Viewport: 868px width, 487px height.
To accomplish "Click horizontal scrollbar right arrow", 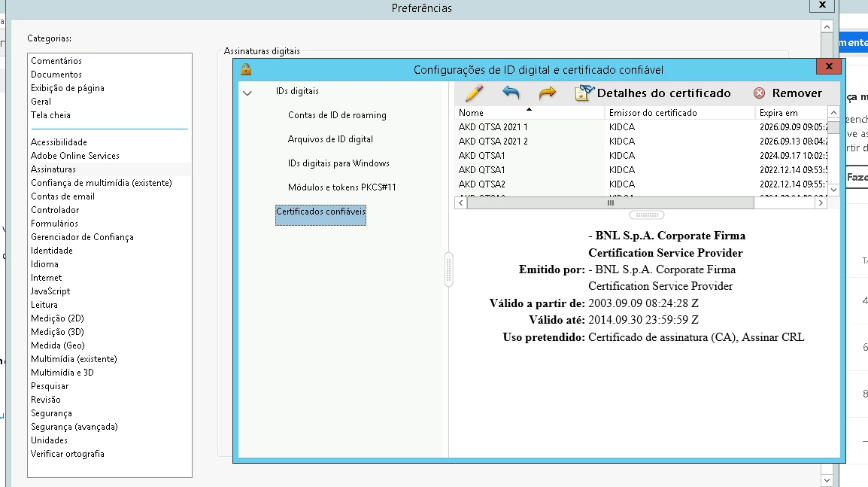I will (x=821, y=202).
